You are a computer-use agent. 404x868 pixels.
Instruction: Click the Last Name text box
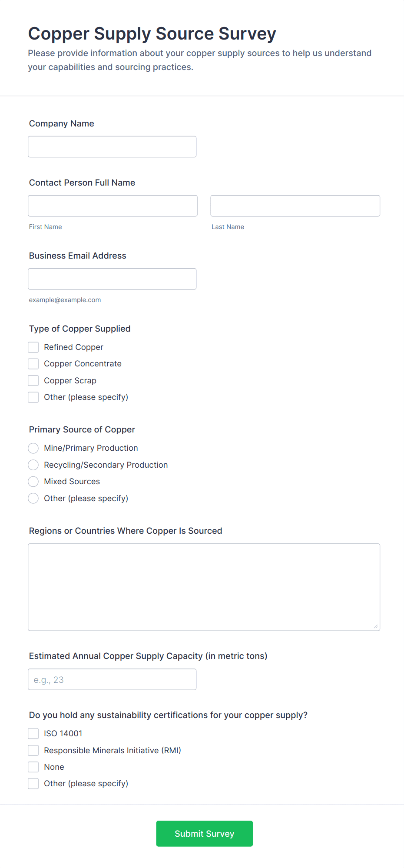[295, 206]
